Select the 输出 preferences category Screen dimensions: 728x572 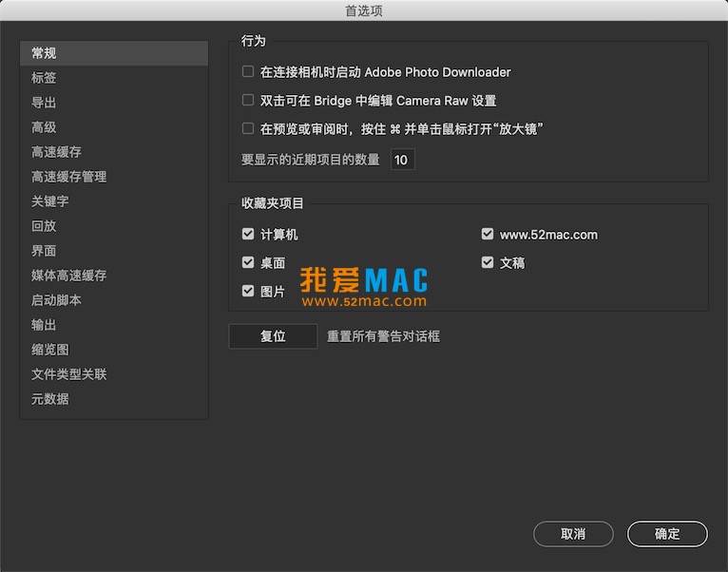pyautogui.click(x=114, y=325)
